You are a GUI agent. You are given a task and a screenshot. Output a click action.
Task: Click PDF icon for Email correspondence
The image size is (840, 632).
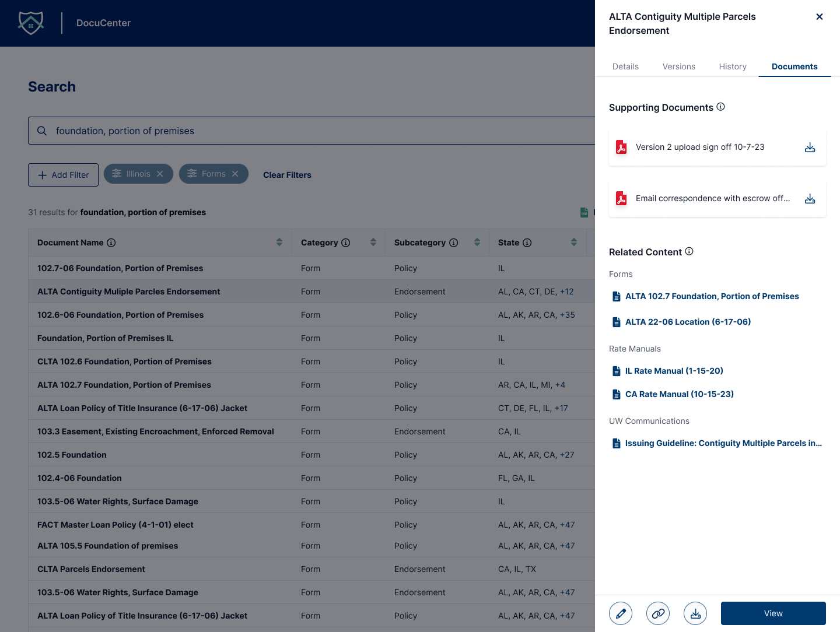coord(621,199)
